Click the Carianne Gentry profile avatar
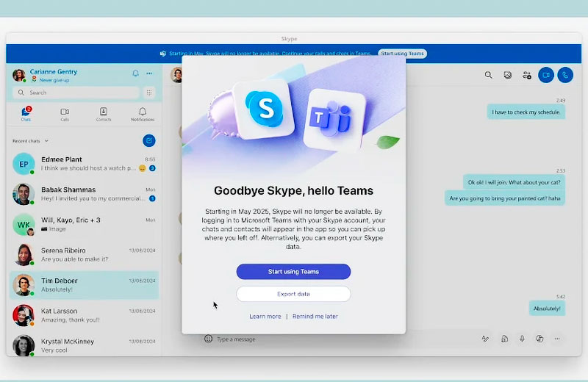The image size is (588, 382). pos(19,75)
